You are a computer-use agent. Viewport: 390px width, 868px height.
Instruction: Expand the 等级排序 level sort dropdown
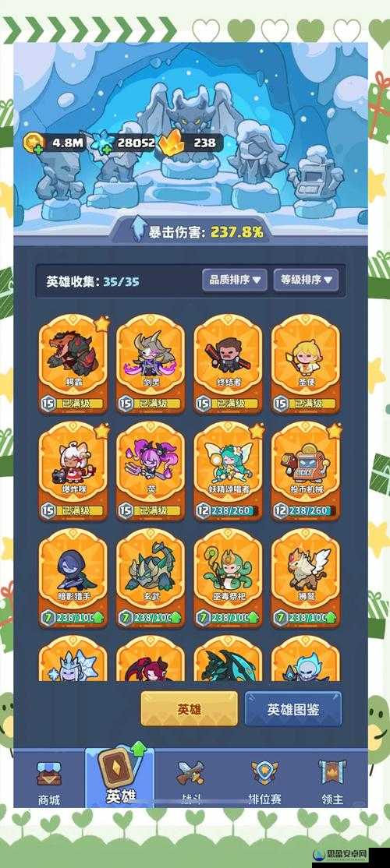pyautogui.click(x=305, y=280)
